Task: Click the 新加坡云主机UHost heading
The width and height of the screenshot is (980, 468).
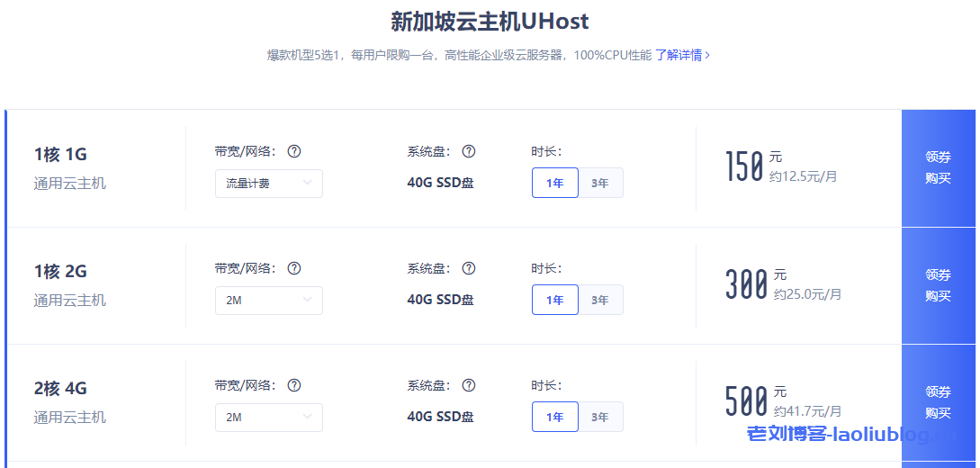Action: [x=490, y=22]
